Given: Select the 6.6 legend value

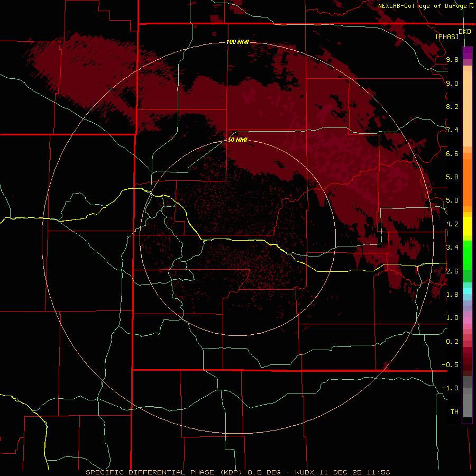Looking at the screenshot, I should pos(452,153).
